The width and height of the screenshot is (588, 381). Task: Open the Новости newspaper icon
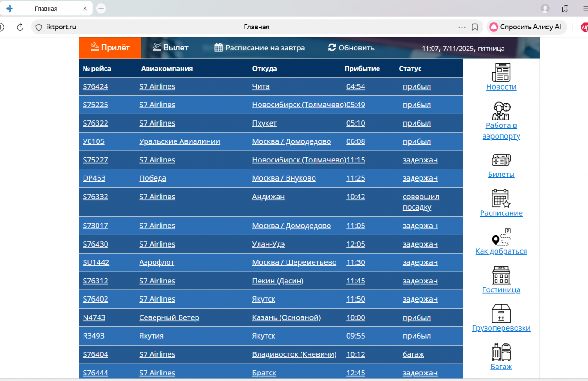coord(501,72)
